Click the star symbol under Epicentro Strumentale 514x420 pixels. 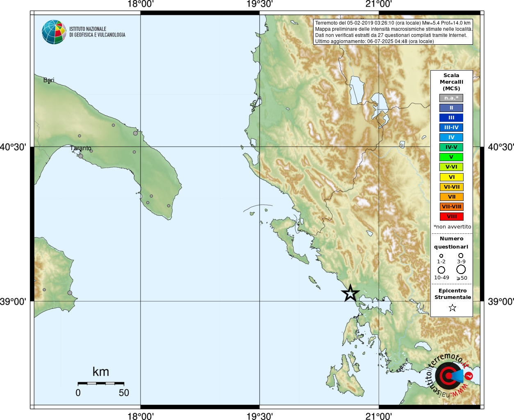[x=452, y=308]
